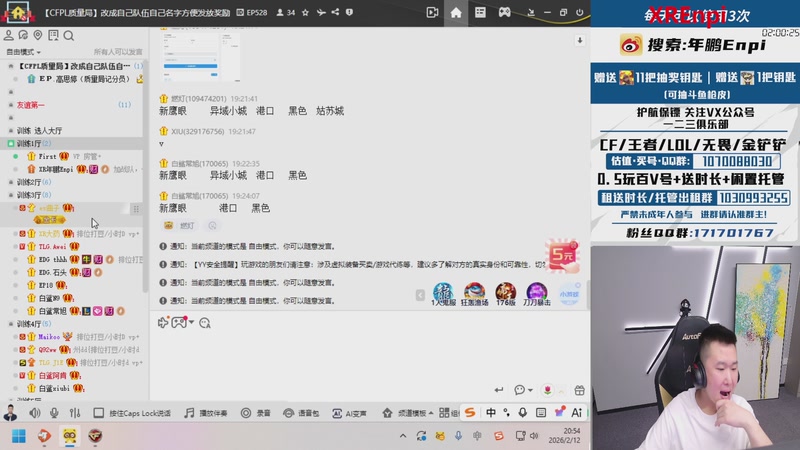
Task: Jump to latest message with down arrow
Action: (x=580, y=40)
